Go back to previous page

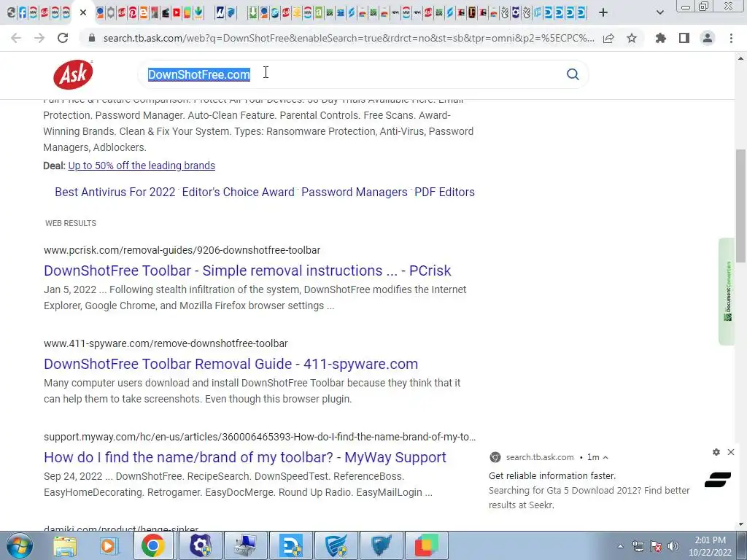point(16,38)
